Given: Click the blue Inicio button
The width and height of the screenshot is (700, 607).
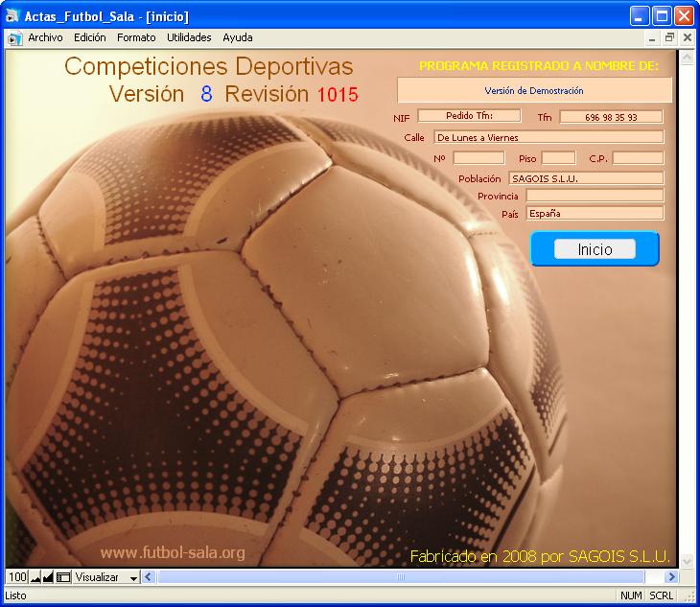Looking at the screenshot, I should (595, 248).
